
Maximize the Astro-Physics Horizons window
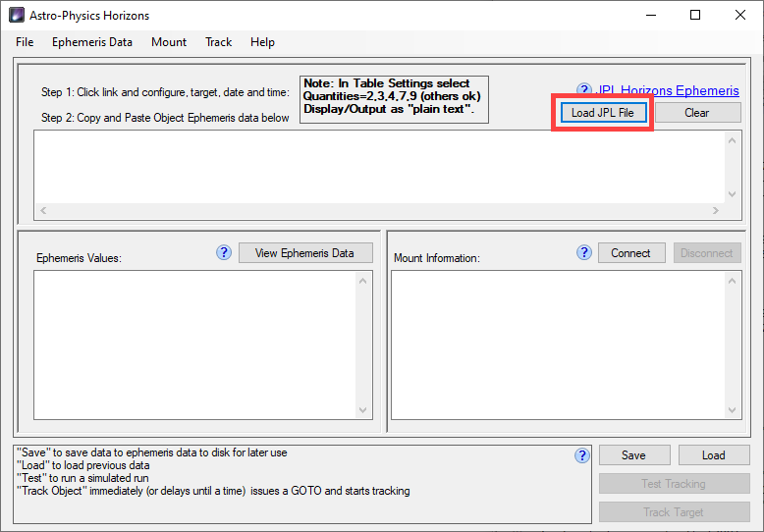click(x=695, y=15)
